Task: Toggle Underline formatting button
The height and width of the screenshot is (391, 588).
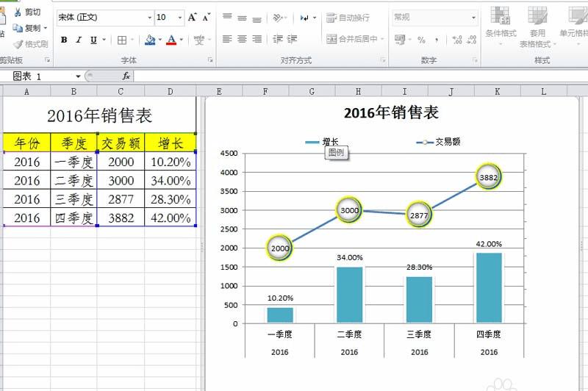Action: [93, 40]
